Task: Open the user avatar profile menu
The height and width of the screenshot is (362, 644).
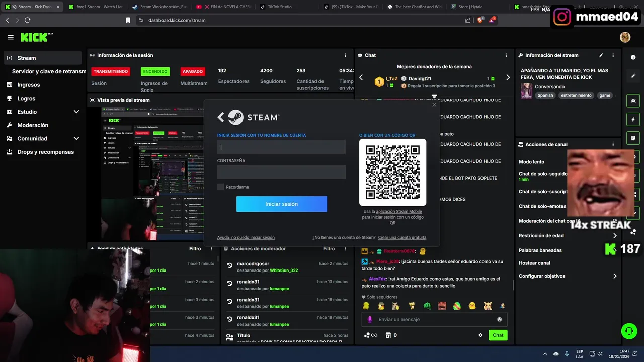Action: tap(625, 37)
